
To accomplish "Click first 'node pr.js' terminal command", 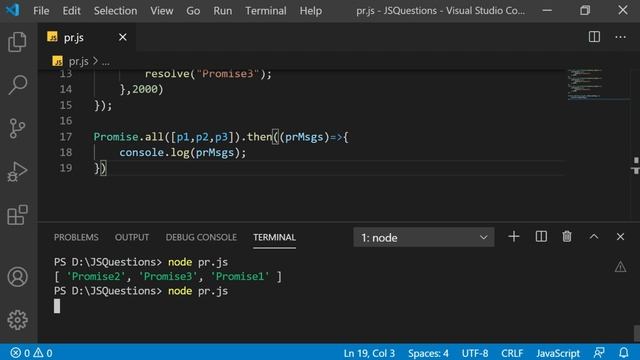I will (x=198, y=262).
